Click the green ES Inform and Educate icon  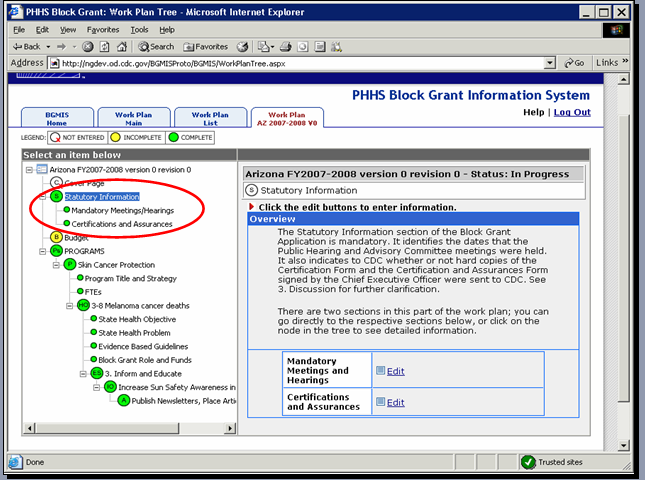coord(97,373)
